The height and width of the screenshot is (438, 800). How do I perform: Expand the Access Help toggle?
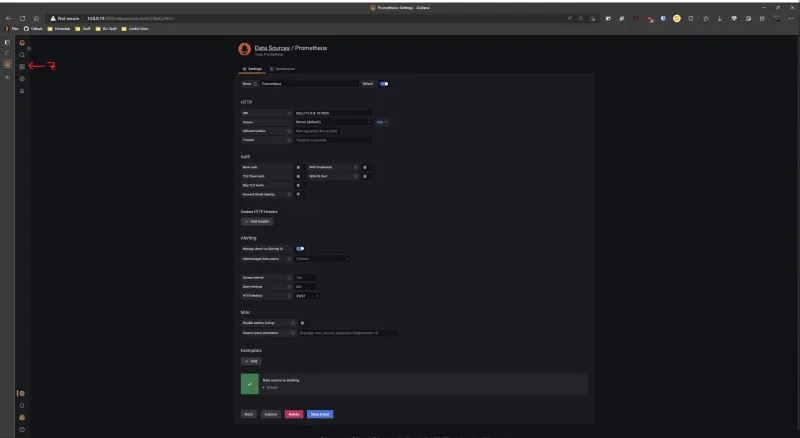[x=382, y=122]
